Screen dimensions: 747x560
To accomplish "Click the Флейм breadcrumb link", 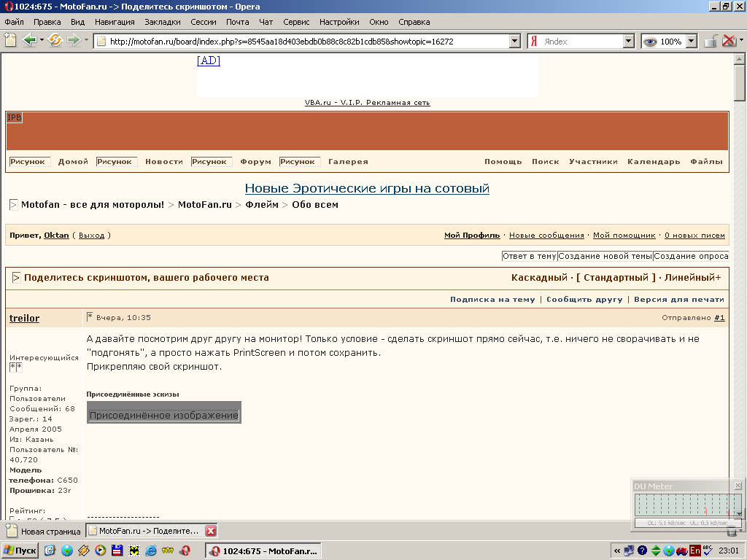I will click(x=262, y=204).
